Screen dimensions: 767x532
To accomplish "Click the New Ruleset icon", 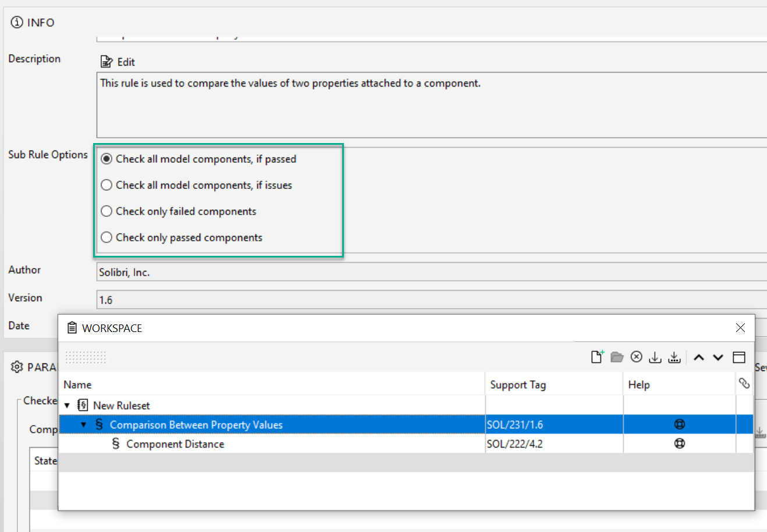I will [83, 405].
